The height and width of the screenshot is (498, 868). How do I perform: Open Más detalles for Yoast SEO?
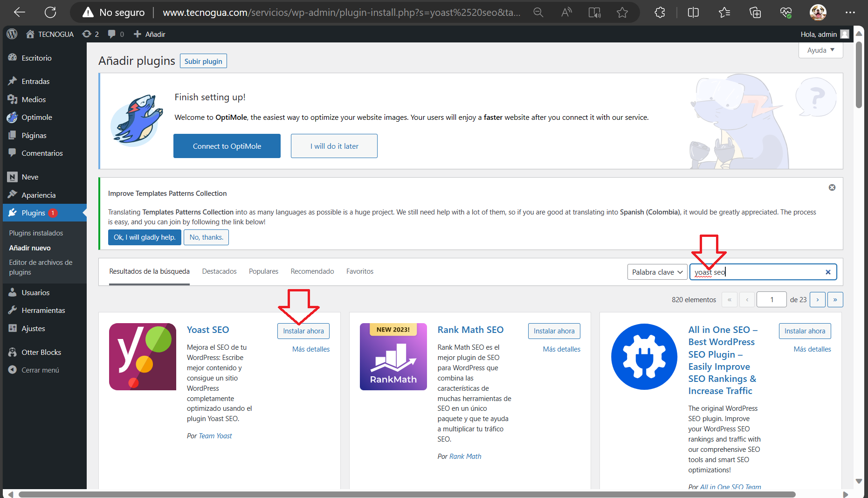point(311,349)
